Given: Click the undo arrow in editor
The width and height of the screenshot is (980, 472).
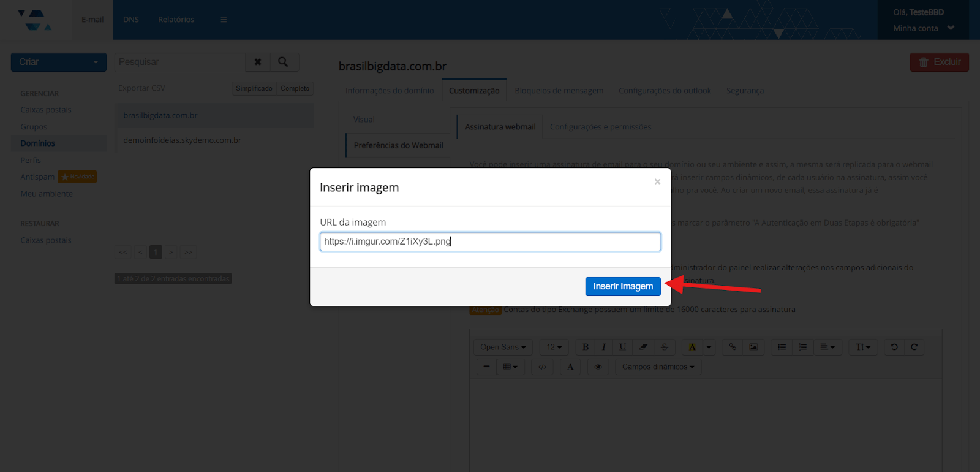Looking at the screenshot, I should point(894,347).
